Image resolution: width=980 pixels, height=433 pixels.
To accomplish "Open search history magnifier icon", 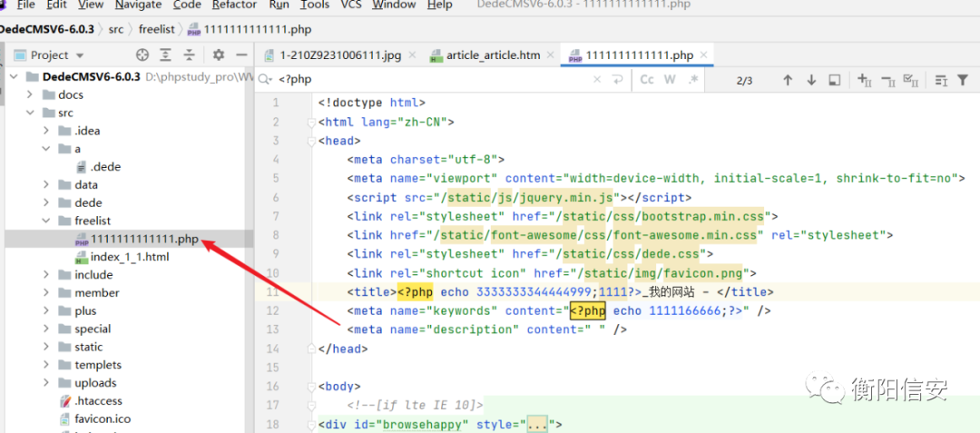I will click(266, 80).
